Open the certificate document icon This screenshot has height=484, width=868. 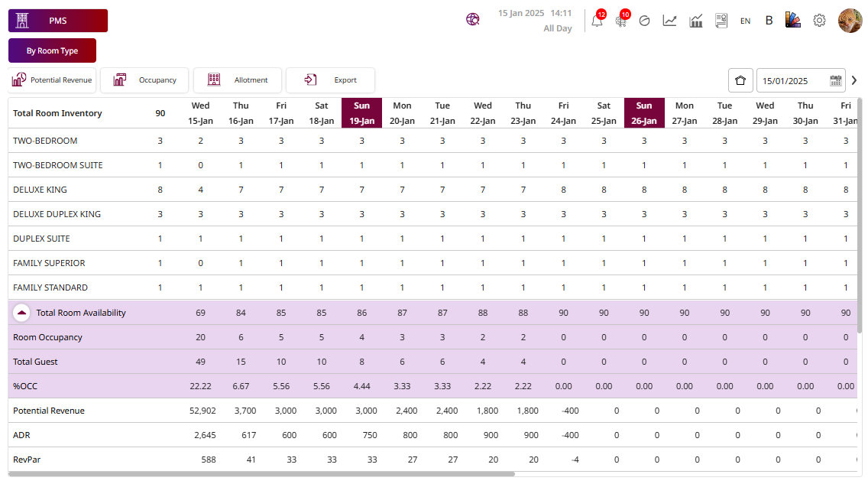721,21
